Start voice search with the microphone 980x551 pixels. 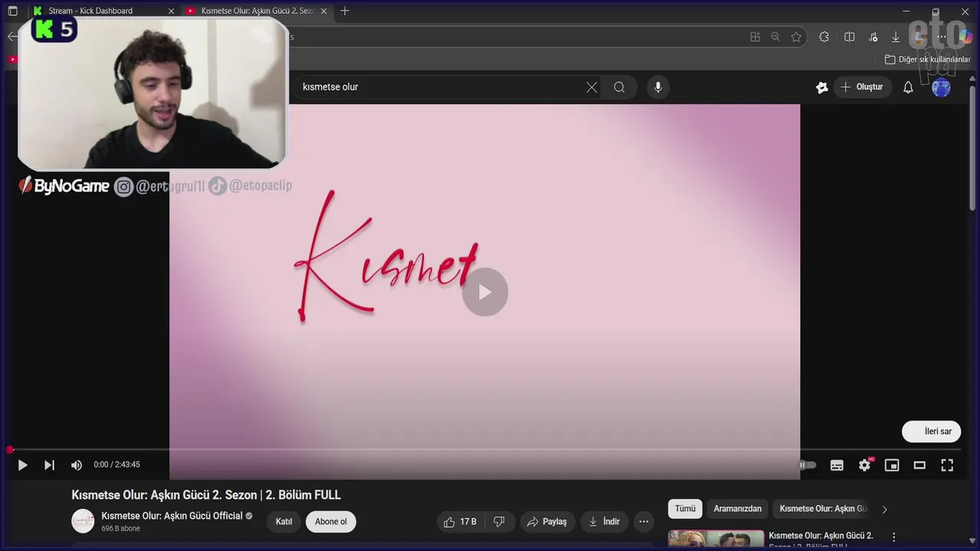click(x=658, y=87)
